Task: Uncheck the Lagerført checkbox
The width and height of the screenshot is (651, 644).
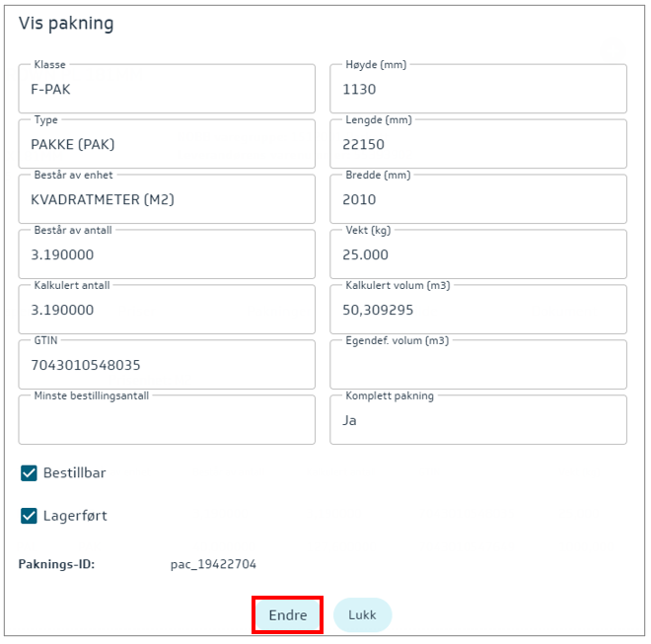Action: [x=29, y=516]
